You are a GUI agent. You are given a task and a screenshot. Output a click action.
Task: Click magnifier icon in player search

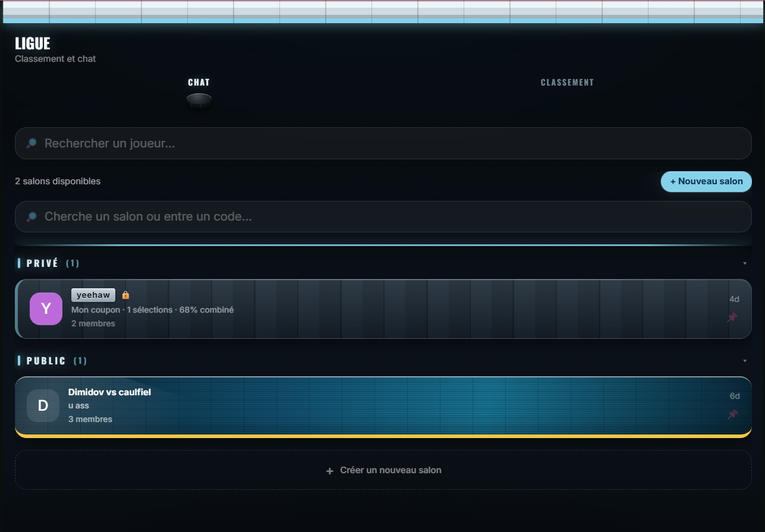pos(32,143)
